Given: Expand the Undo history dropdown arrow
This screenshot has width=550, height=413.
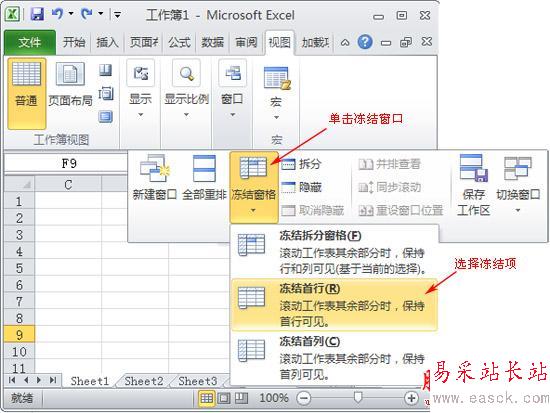Looking at the screenshot, I should click(x=71, y=14).
